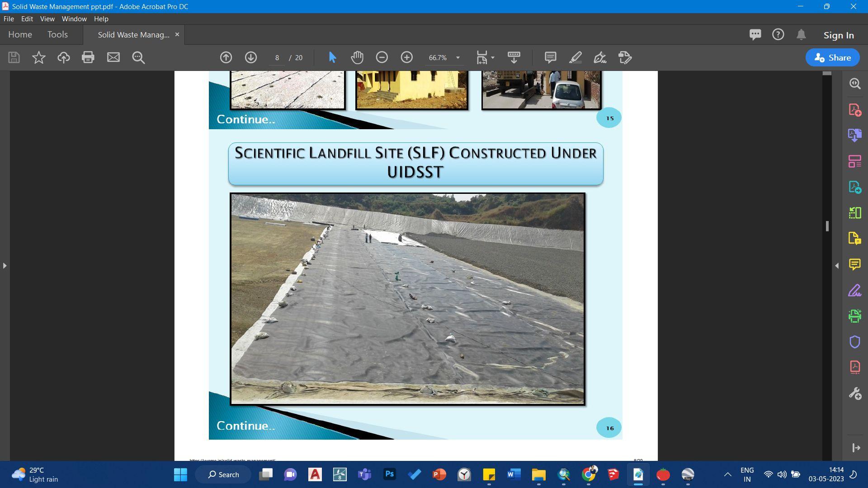Screen dimensions: 868x488
Task: Click the Zoom out minus icon
Action: click(382, 57)
